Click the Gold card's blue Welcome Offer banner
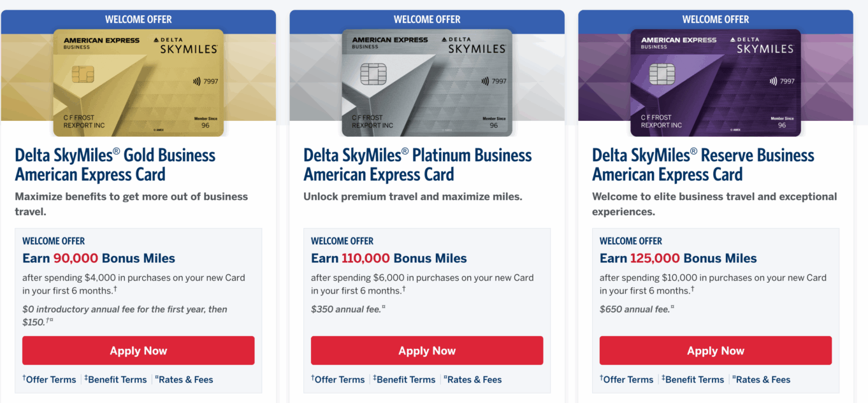The height and width of the screenshot is (403, 868). 138,20
